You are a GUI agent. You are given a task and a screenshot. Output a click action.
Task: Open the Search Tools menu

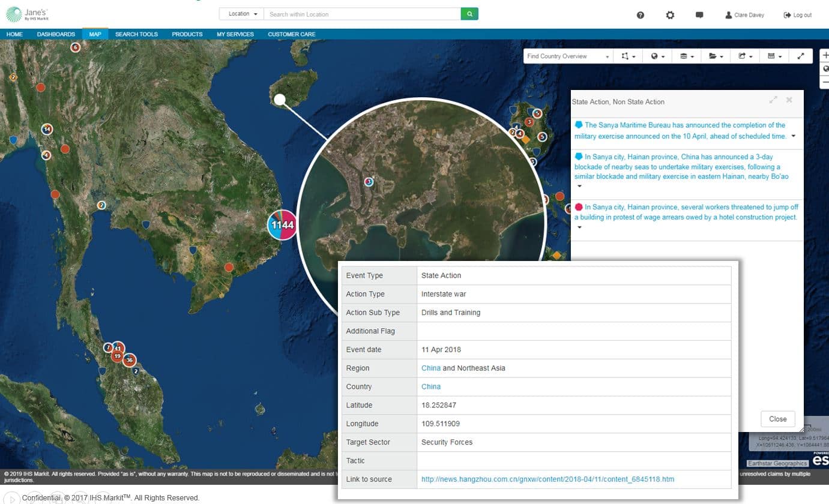point(136,34)
